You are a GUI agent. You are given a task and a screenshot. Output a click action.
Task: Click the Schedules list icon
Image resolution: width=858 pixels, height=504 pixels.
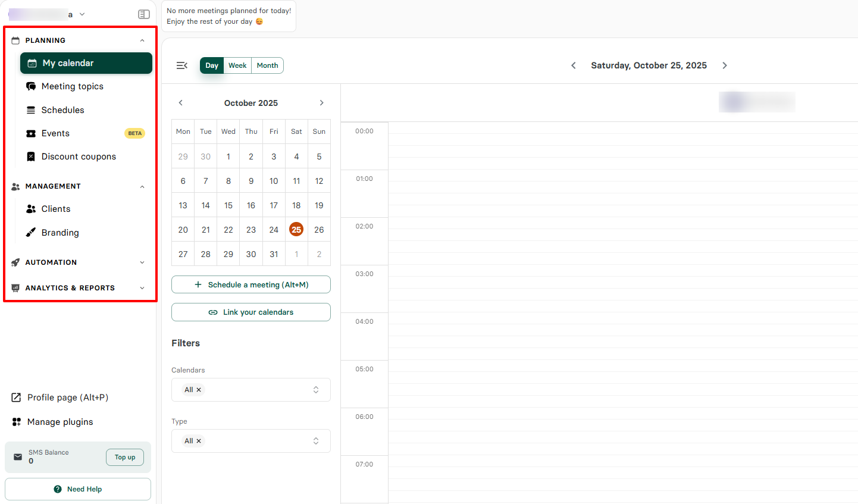(31, 109)
